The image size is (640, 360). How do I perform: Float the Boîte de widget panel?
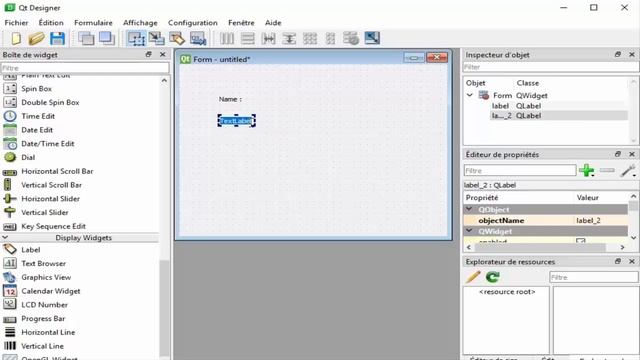pyautogui.click(x=149, y=54)
